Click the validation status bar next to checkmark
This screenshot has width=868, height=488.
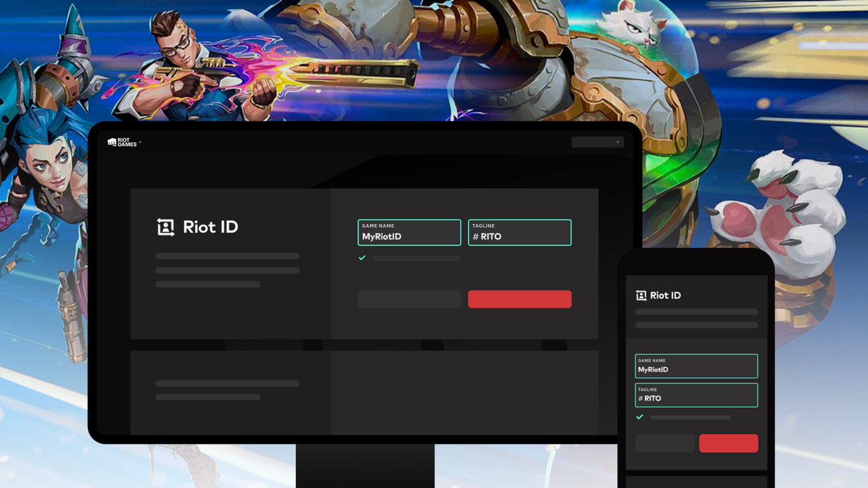coord(416,258)
